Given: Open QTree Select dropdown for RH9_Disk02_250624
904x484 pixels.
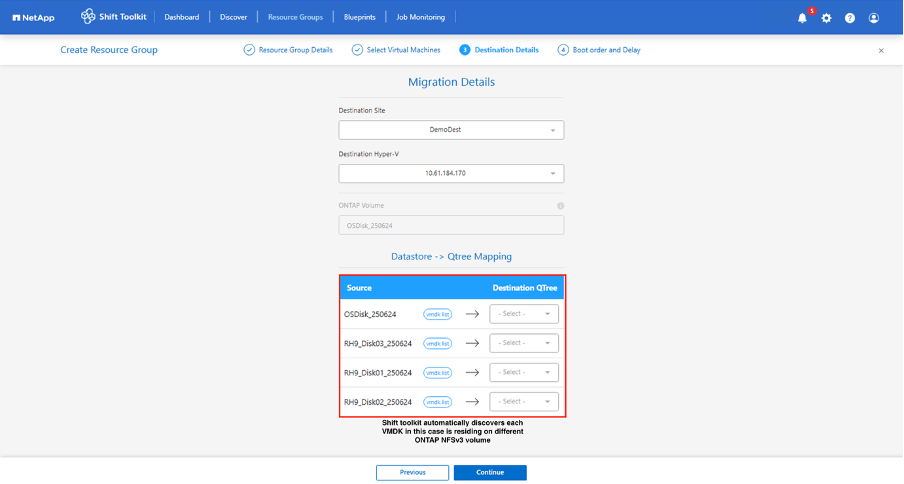Looking at the screenshot, I should tap(524, 402).
